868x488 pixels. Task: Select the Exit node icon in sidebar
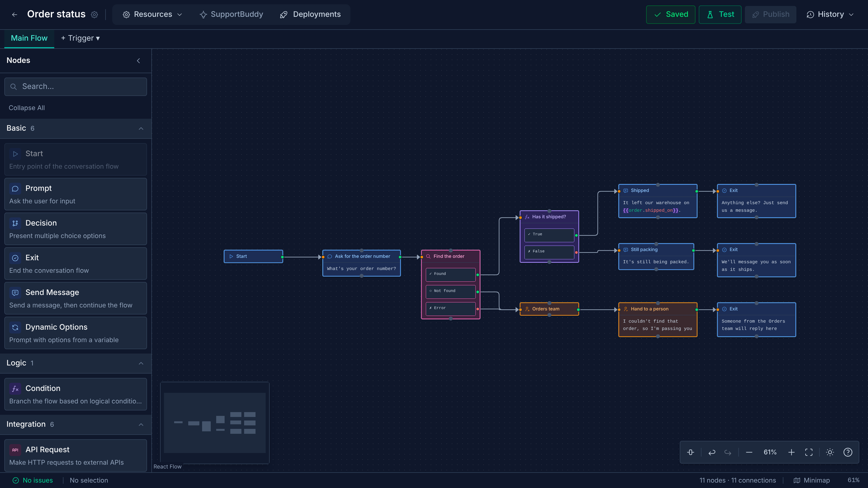click(x=15, y=258)
